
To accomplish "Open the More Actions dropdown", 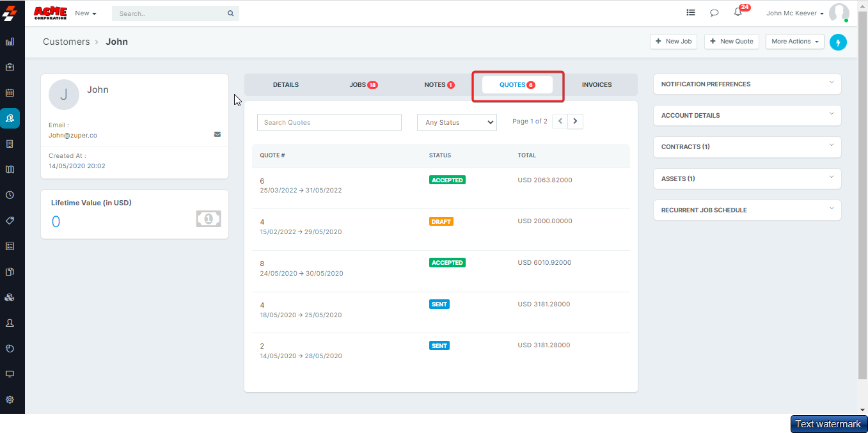I will pyautogui.click(x=794, y=42).
